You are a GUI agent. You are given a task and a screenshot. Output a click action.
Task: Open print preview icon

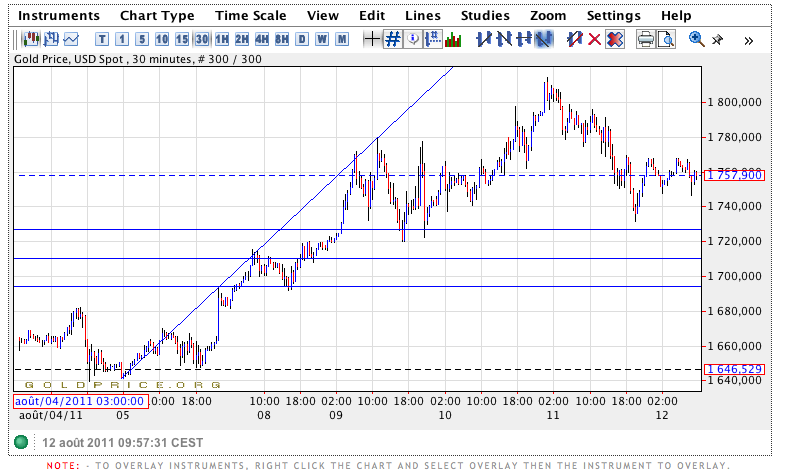pyautogui.click(x=666, y=39)
